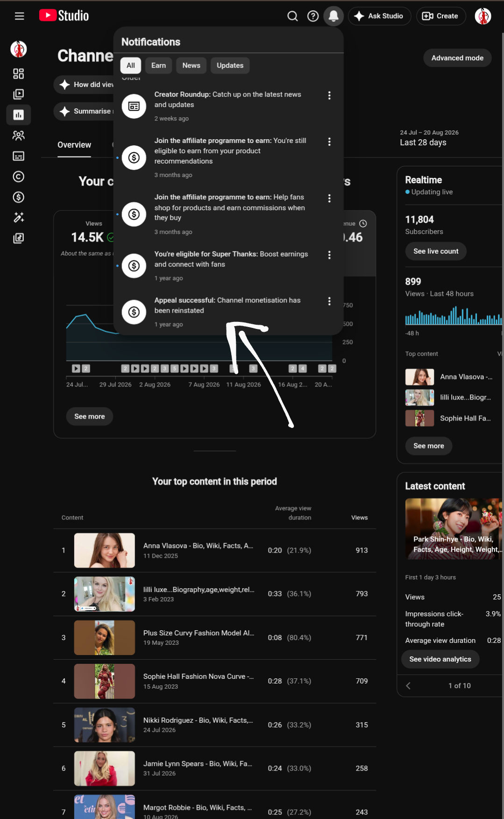Screen dimensions: 504x819
Task: Click the Views column header
Action: (359, 518)
